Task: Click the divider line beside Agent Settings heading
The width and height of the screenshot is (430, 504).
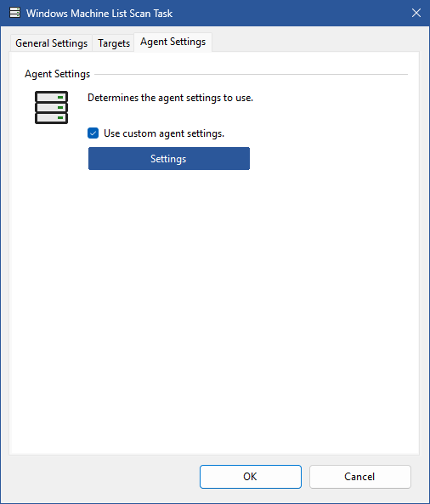Action: click(252, 74)
